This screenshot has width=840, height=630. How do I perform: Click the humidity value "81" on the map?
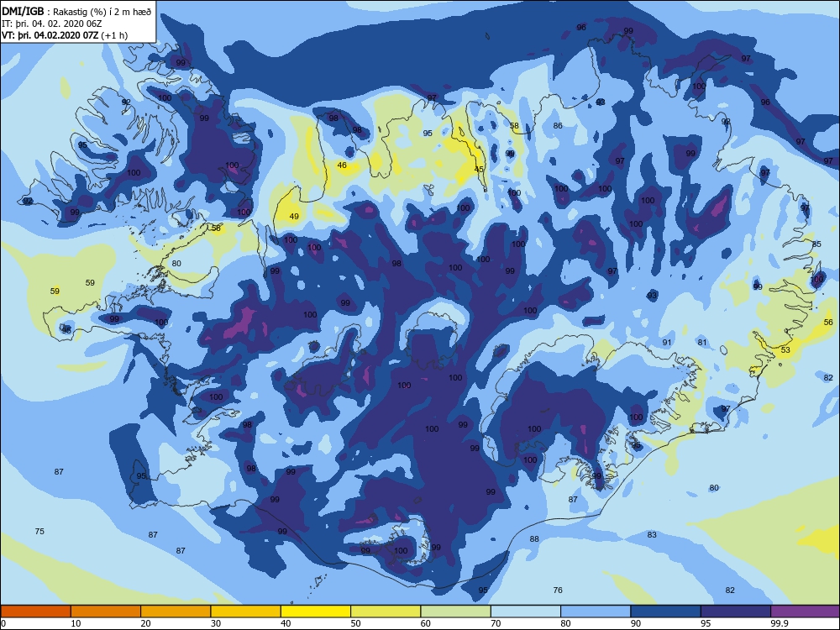pos(702,343)
